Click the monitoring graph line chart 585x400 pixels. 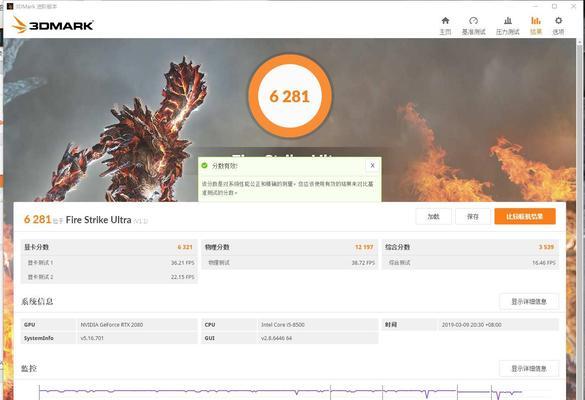point(280,392)
